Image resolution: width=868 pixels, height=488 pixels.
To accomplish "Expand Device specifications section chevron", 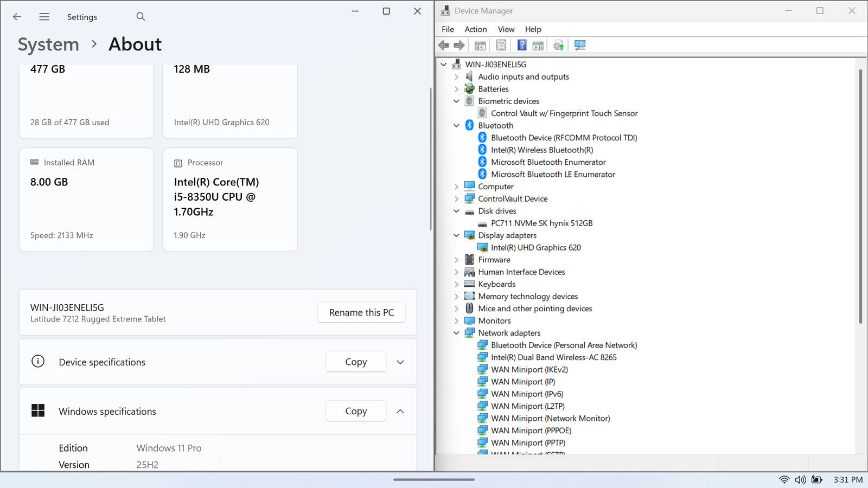I will 400,362.
